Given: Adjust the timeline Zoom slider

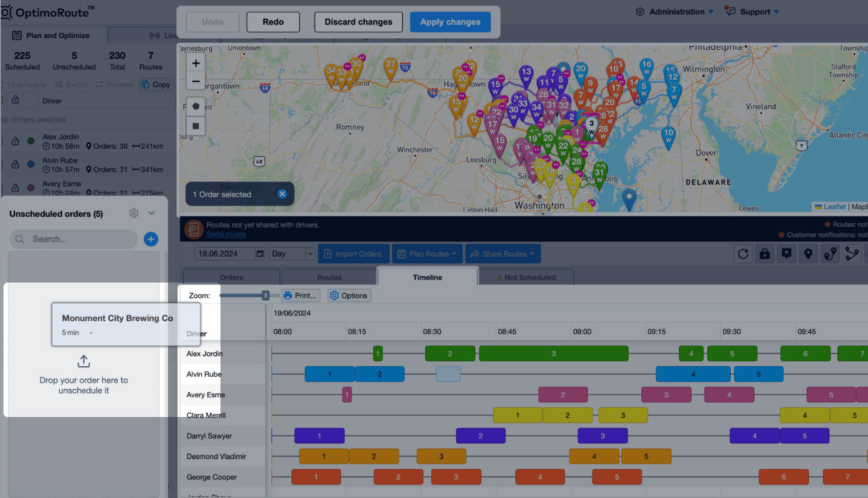Looking at the screenshot, I should click(x=267, y=295).
